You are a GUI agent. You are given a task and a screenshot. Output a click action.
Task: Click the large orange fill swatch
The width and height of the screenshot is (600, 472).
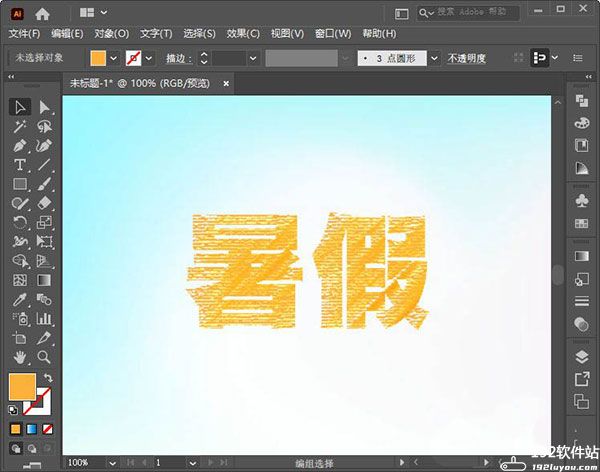(x=22, y=386)
